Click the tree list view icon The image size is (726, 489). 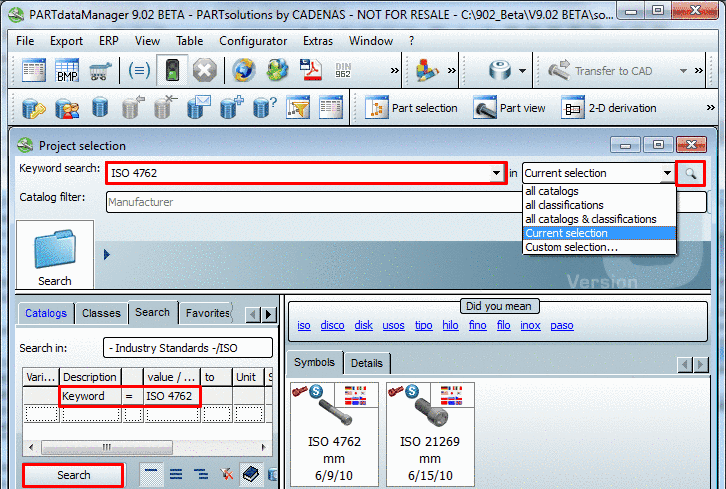[200, 474]
